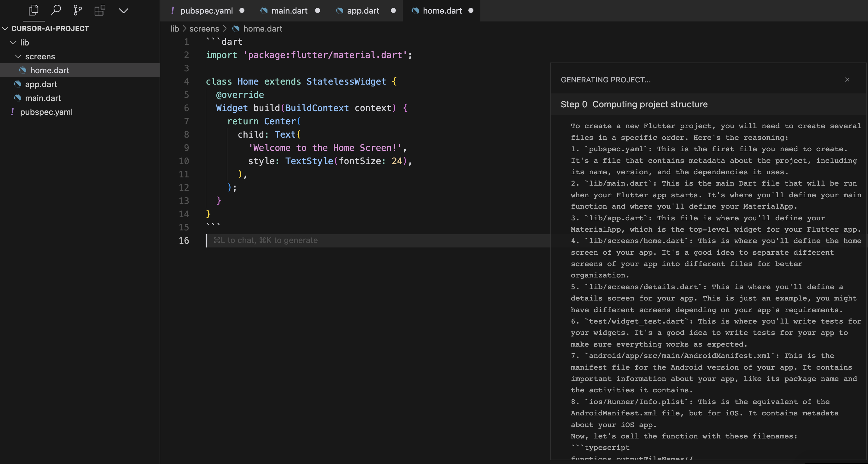This screenshot has width=868, height=464.
Task: Click the YAML exclamation icon beside pubspec.yaml tree item
Action: (x=13, y=112)
